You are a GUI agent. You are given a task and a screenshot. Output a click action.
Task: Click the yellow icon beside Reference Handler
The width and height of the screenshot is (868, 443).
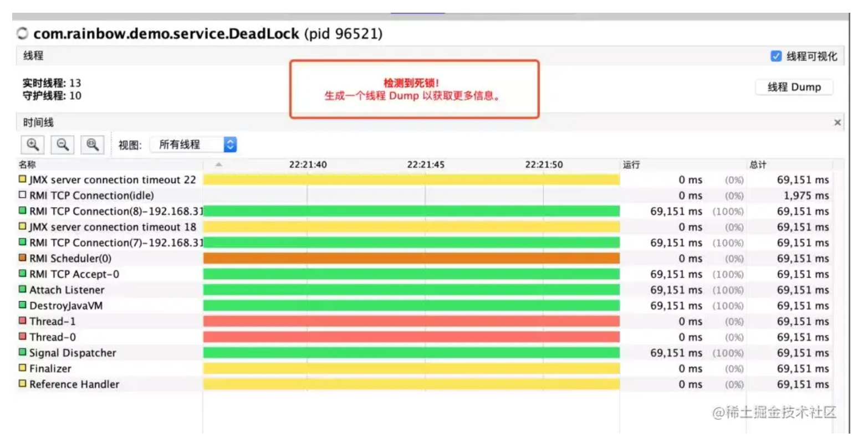click(23, 383)
